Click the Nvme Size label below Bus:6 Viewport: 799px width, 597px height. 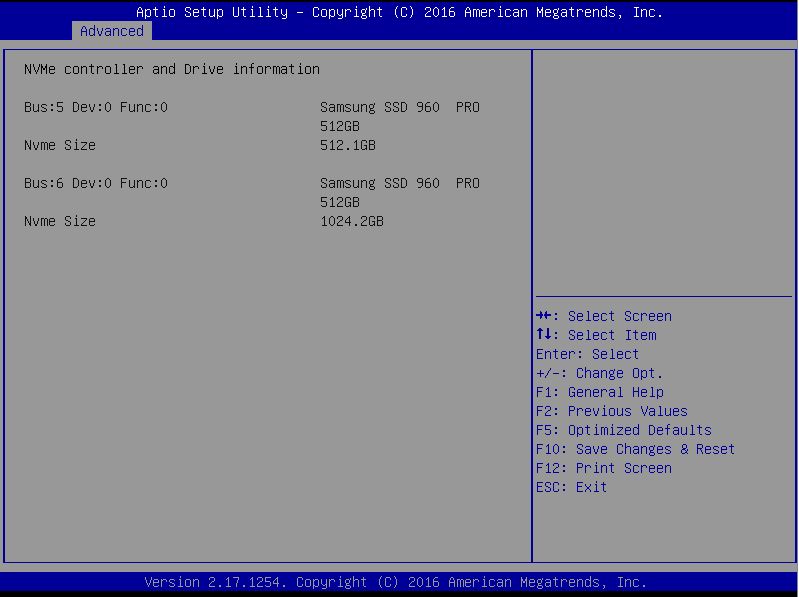pos(60,222)
